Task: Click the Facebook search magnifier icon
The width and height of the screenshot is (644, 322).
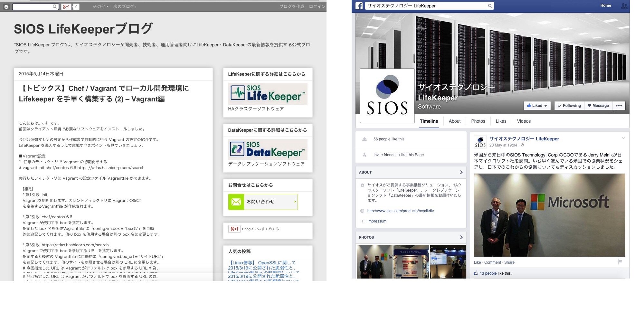Action: point(490,6)
